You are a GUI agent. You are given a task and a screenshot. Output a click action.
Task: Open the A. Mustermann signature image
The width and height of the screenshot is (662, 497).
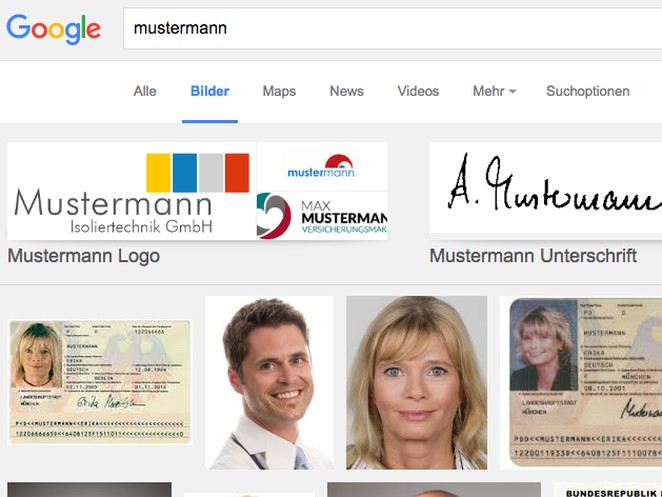point(545,188)
